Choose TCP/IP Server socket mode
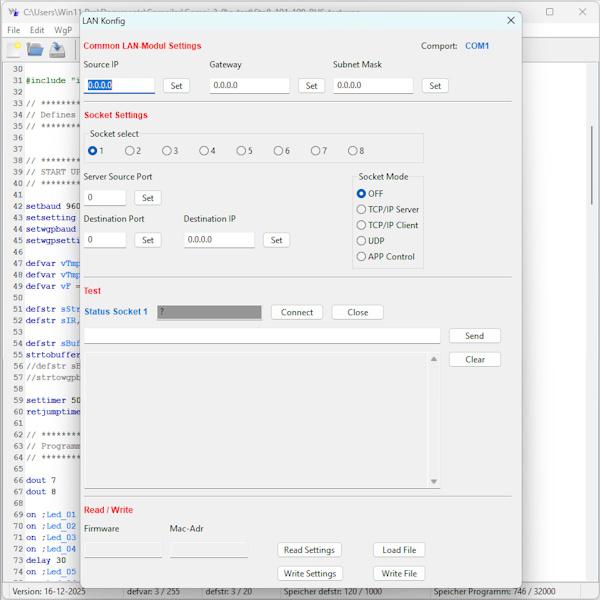This screenshot has width=600, height=600. (362, 210)
